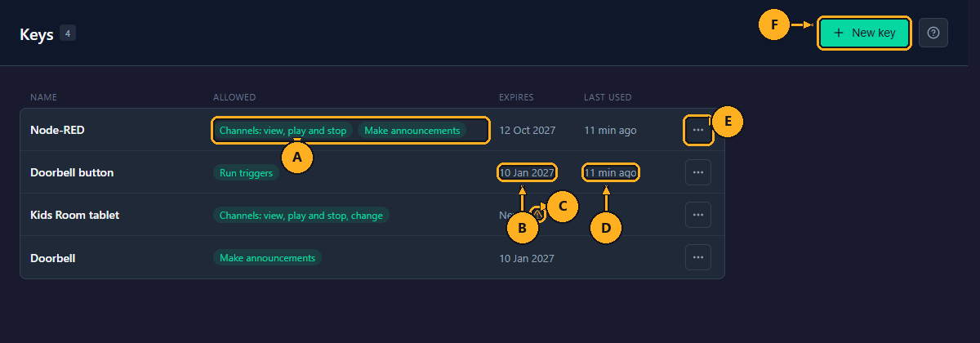Image resolution: width=980 pixels, height=343 pixels.
Task: Click the LAST USED column header
Action: [x=608, y=97]
